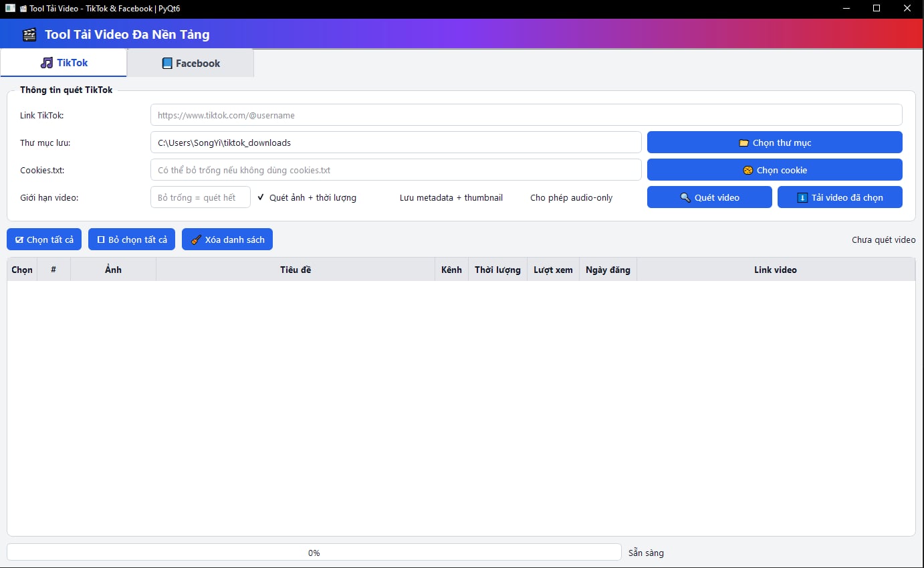This screenshot has width=924, height=568.
Task: Click the Thông tin quét TikTok group title
Action: 66,90
